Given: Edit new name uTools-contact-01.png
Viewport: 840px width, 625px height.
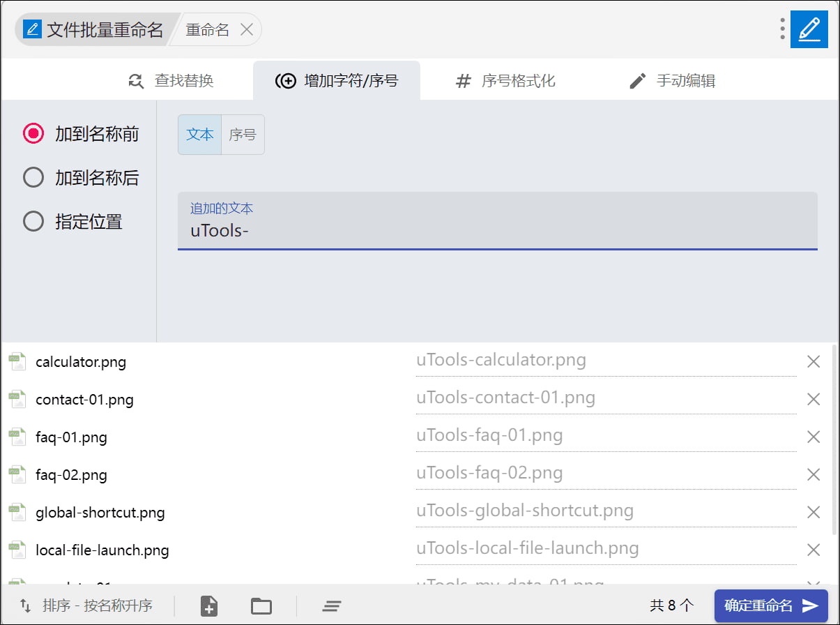Looking at the screenshot, I should (606, 398).
